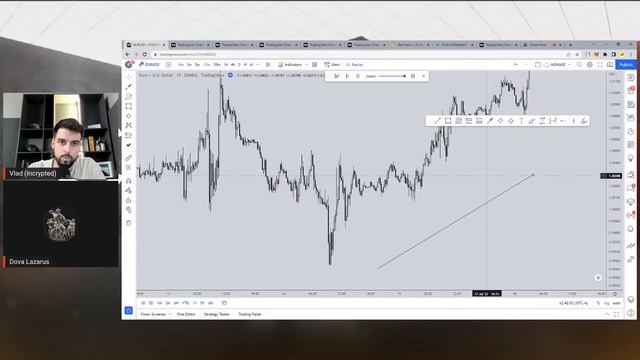Toggle magnet mode in left sidebar
The image size is (640, 360).
129,180
